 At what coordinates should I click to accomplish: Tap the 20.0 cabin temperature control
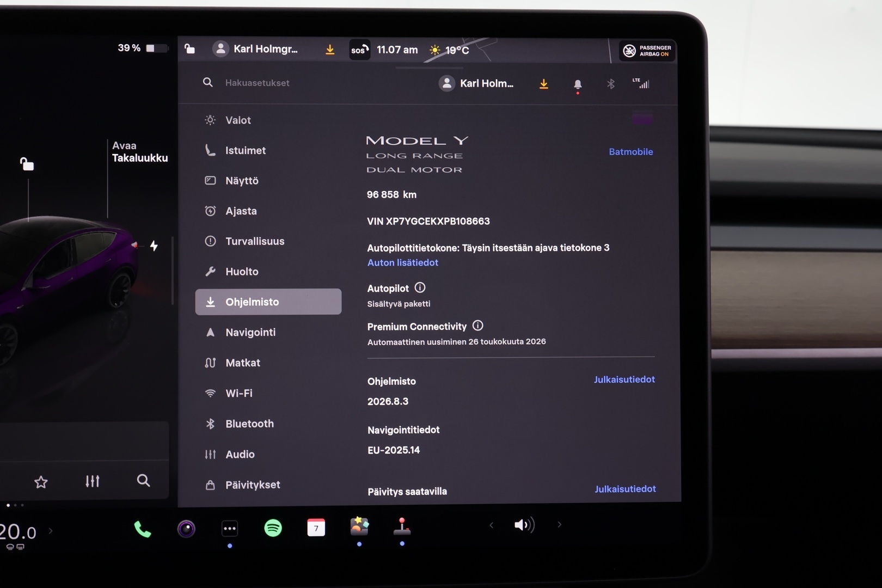pos(18,532)
